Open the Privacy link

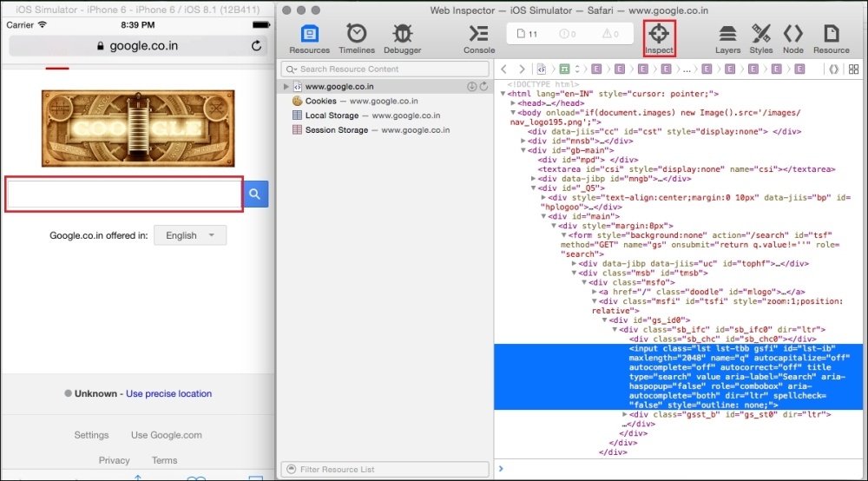114,460
